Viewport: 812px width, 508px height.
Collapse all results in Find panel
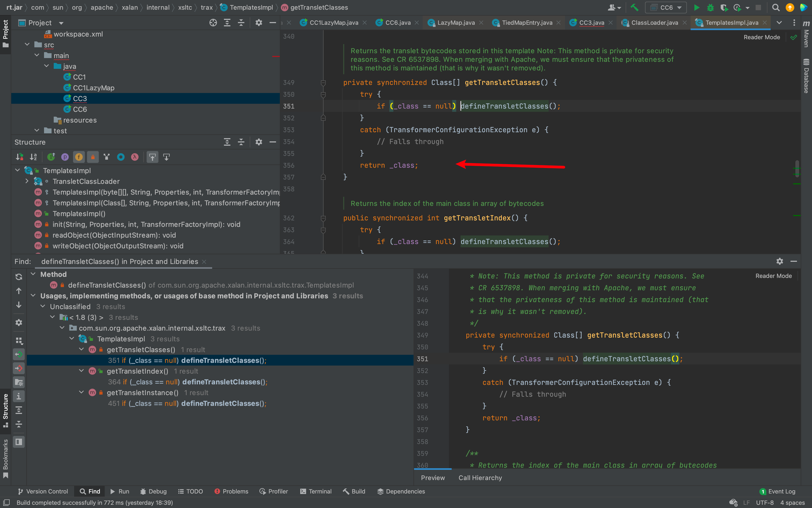pos(19,424)
